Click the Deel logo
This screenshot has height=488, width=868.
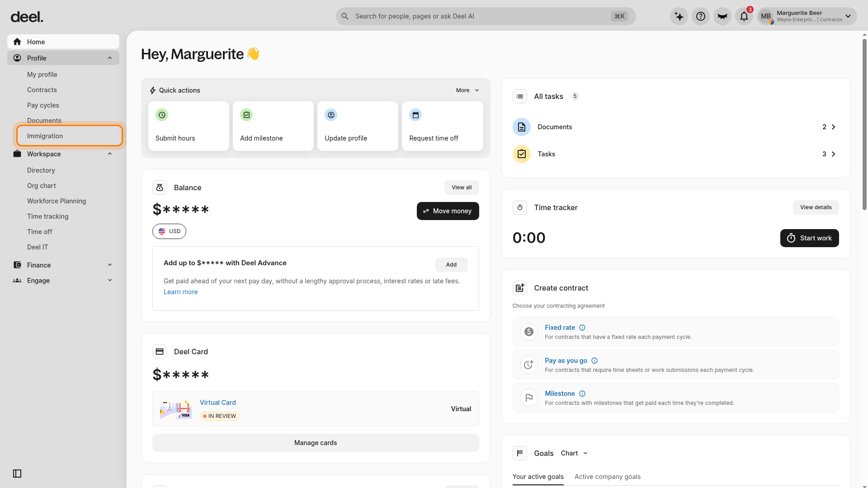[27, 17]
